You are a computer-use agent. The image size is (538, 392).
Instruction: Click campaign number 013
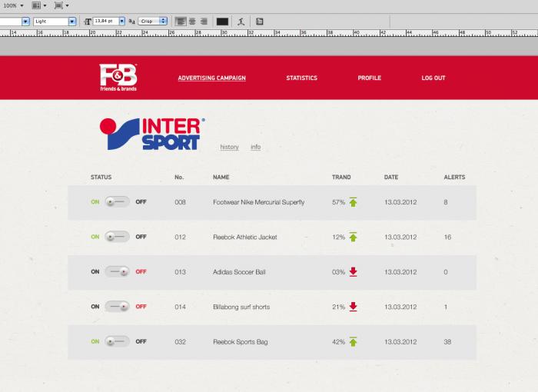coord(180,272)
